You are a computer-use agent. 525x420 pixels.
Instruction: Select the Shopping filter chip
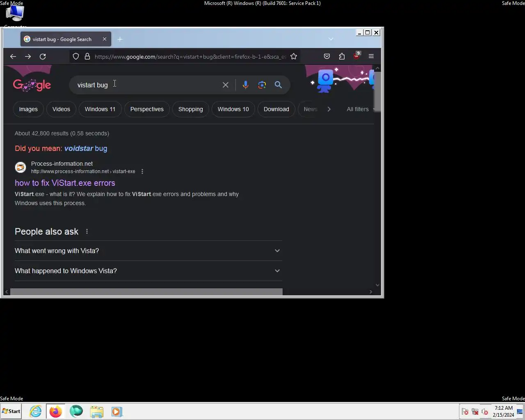[191, 109]
